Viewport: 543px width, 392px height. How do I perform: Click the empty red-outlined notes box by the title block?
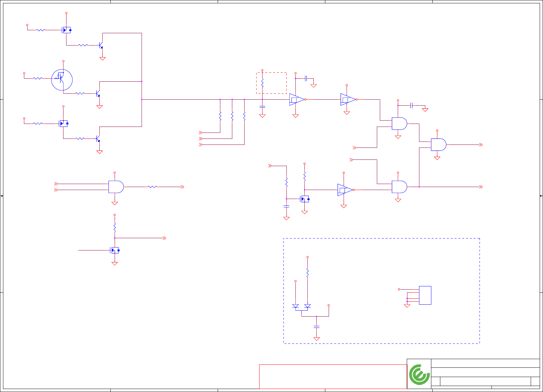click(333, 377)
